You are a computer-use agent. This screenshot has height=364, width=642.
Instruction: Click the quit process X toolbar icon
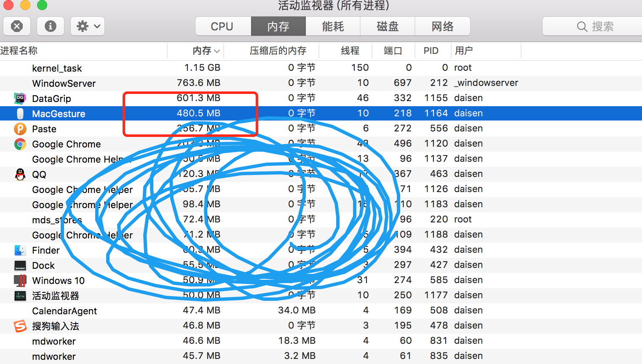(x=17, y=27)
